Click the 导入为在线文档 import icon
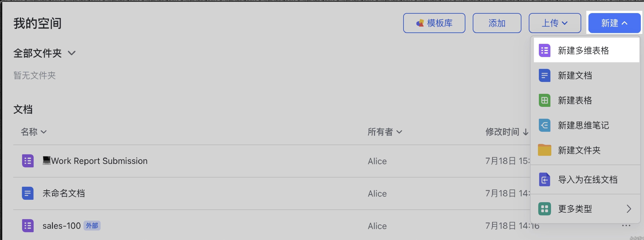Viewport: 644px width, 240px height. point(544,179)
